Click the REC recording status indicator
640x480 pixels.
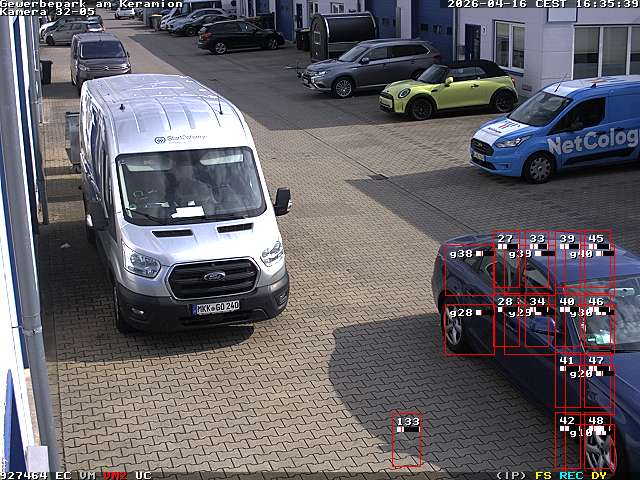pyautogui.click(x=571, y=475)
